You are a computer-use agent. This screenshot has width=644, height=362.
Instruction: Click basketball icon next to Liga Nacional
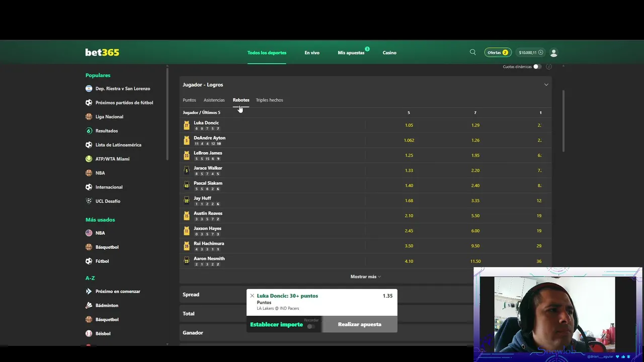[x=89, y=117]
